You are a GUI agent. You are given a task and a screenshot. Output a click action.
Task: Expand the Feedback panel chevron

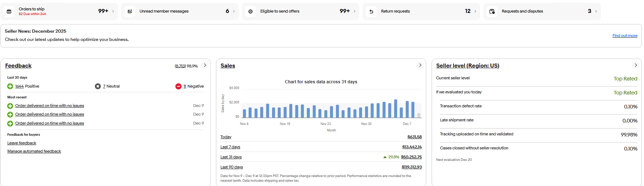tap(205, 65)
